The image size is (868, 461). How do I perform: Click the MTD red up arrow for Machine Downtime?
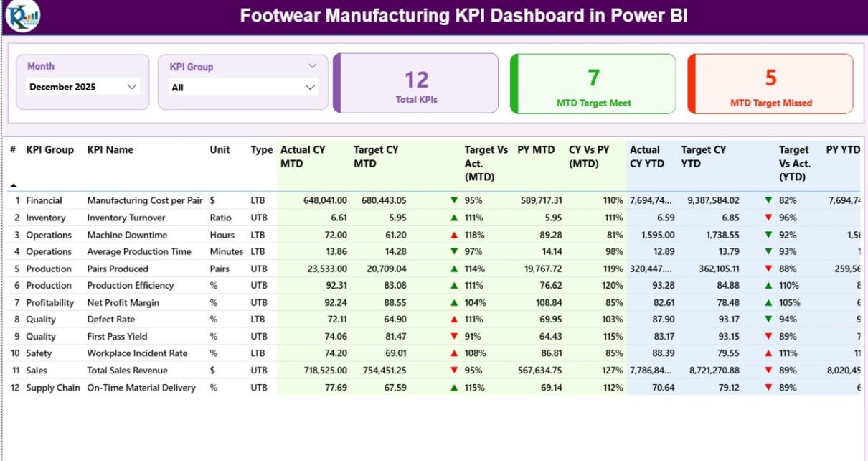click(453, 235)
